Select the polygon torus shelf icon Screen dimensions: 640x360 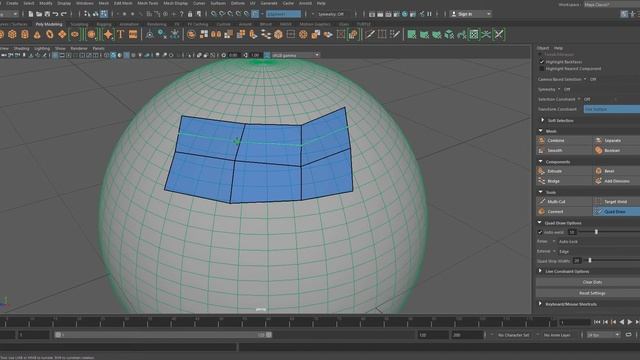click(x=50, y=35)
